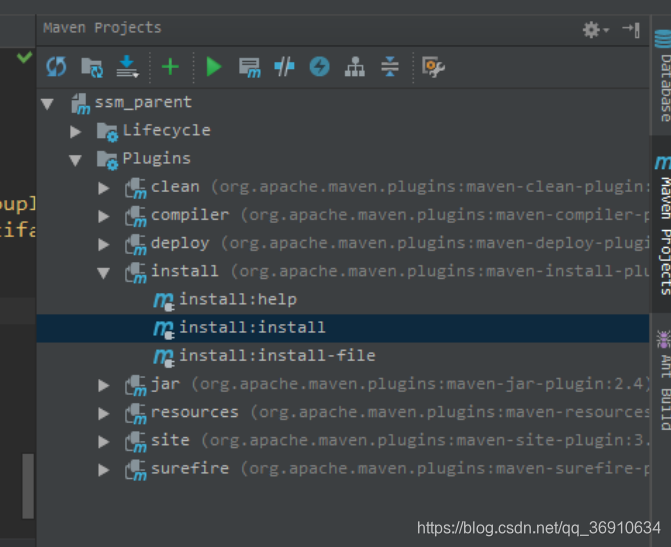Image resolution: width=671 pixels, height=547 pixels.
Task: Select the install:install-file goal
Action: 343,356
